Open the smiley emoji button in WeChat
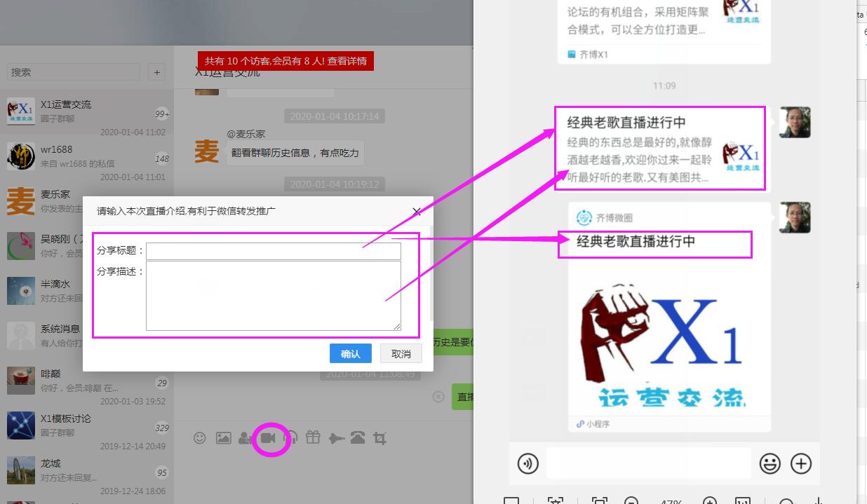Viewport: 867px width, 504px height. point(769,463)
